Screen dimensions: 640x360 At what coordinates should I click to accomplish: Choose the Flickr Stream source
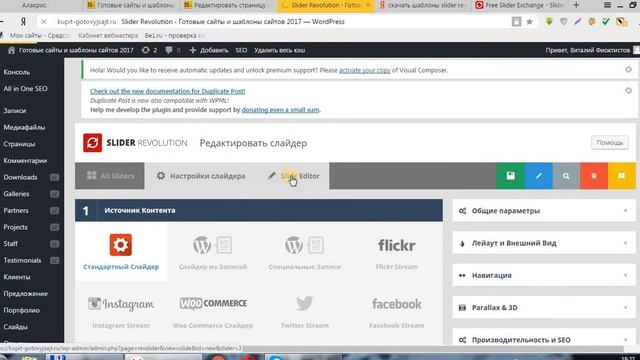(396, 252)
